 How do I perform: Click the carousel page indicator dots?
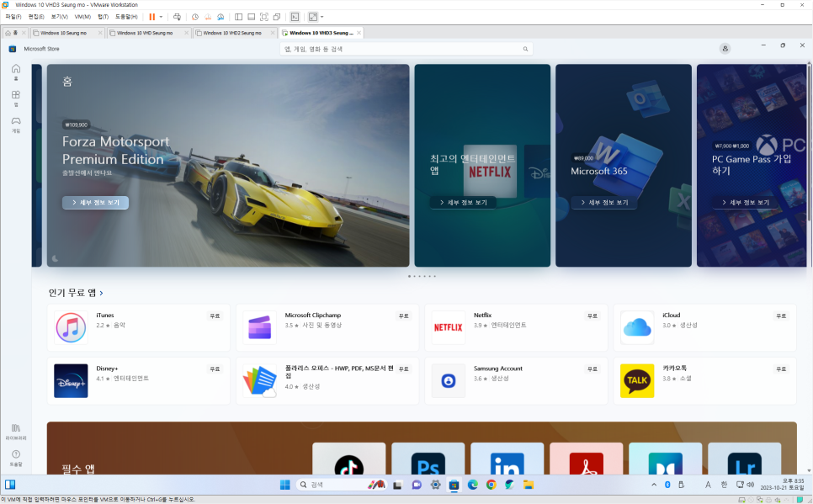point(422,276)
